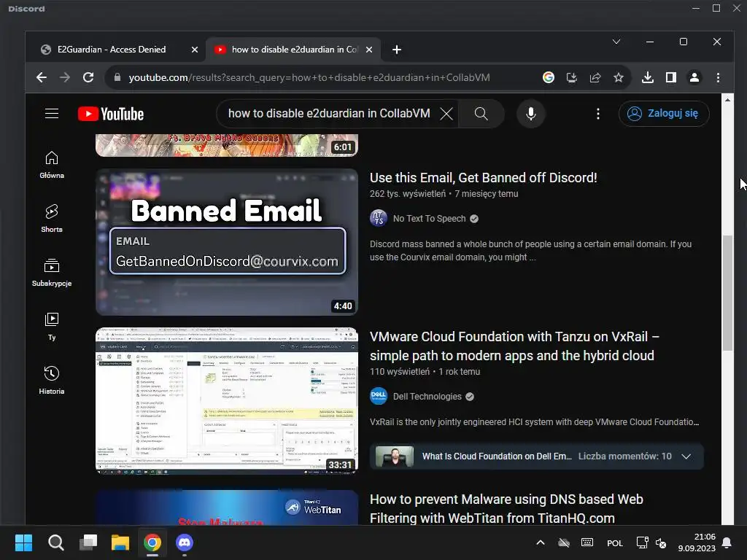
Task: Open video 'Use this Email, Get Banned off Discord!'
Action: click(483, 178)
